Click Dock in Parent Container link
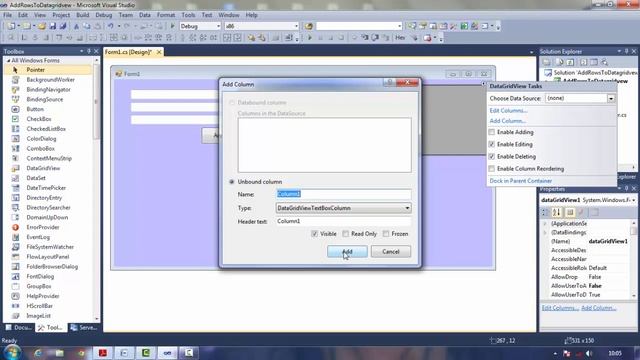The height and width of the screenshot is (360, 640). tap(520, 181)
